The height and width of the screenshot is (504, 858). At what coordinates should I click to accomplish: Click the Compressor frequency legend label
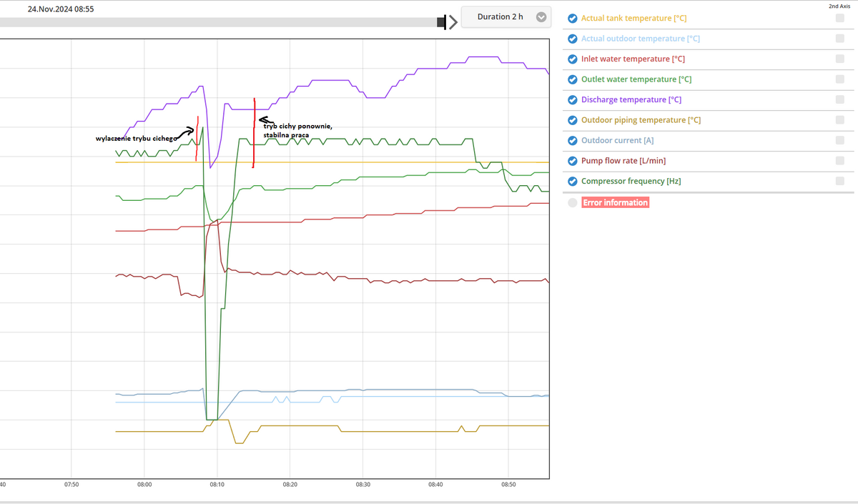pos(631,182)
